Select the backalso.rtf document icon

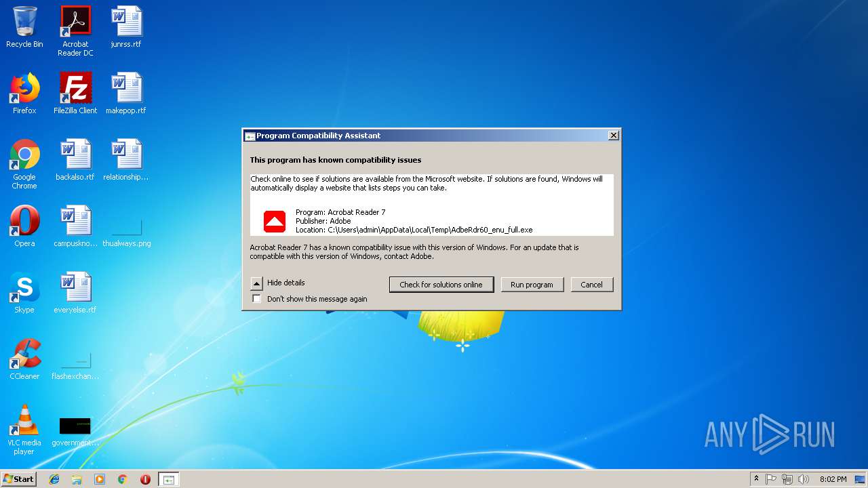click(75, 160)
